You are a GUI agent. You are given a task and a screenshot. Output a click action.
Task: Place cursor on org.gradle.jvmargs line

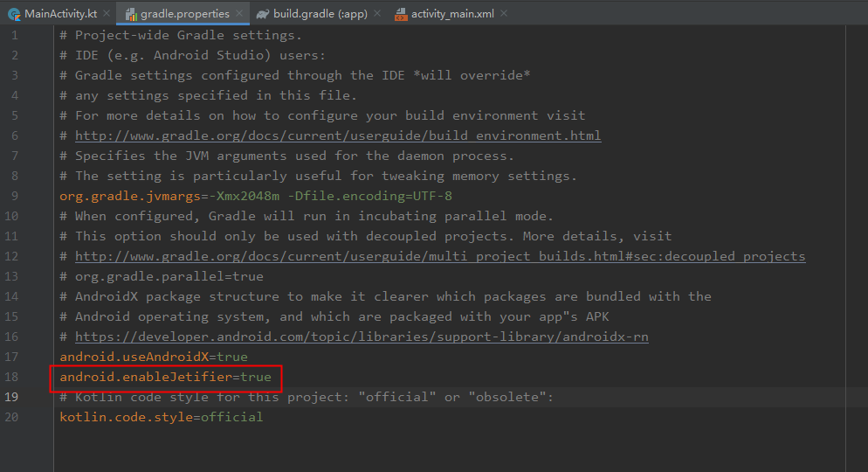click(256, 196)
